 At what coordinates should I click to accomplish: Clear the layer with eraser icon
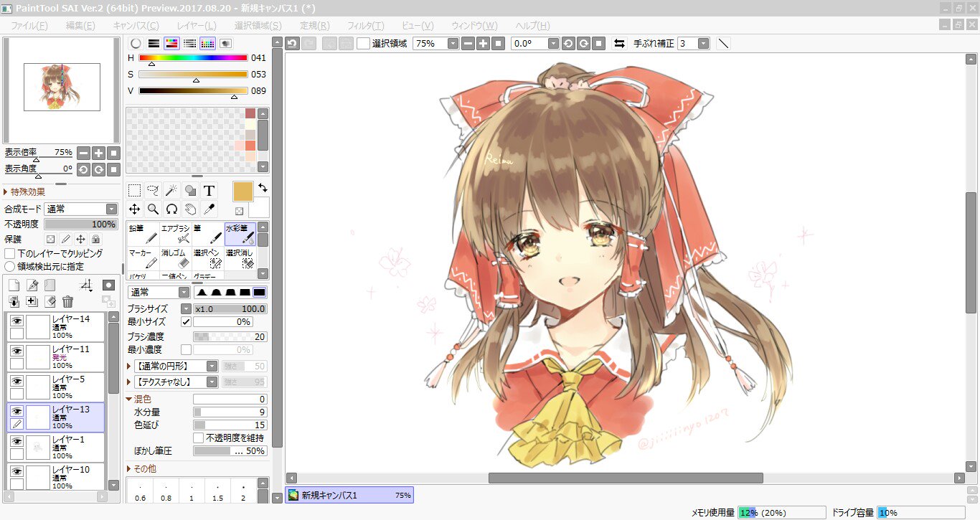50,301
